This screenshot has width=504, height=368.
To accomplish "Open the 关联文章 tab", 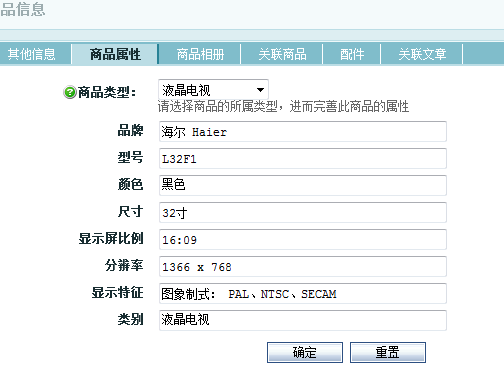I will 422,54.
